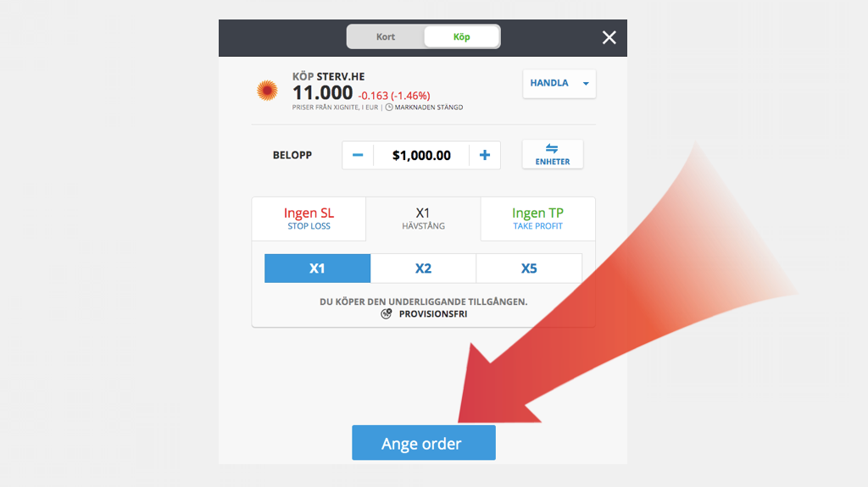Open the Ingen SL Stop Loss tab
The width and height of the screenshot is (868, 487).
(309, 219)
